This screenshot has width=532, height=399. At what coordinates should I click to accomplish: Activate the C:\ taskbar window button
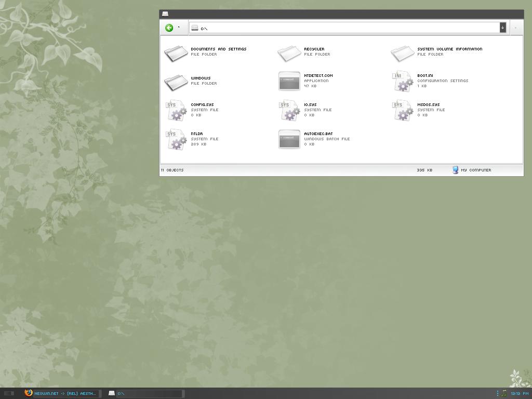click(145, 393)
